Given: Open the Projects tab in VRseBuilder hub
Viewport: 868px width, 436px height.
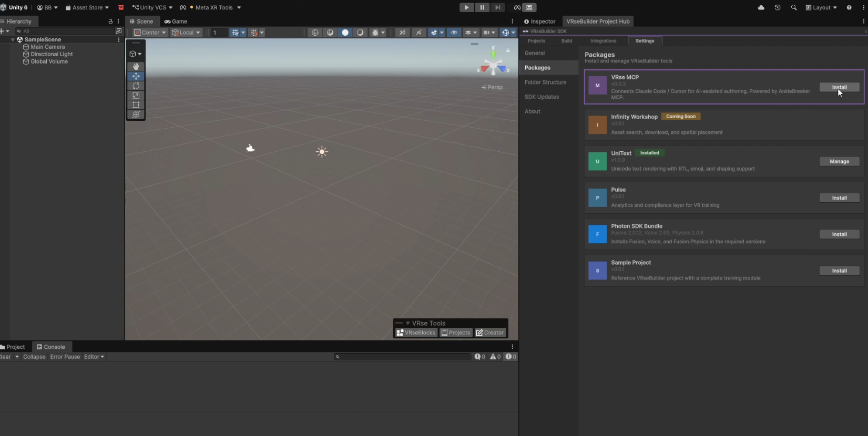Looking at the screenshot, I should [x=536, y=41].
